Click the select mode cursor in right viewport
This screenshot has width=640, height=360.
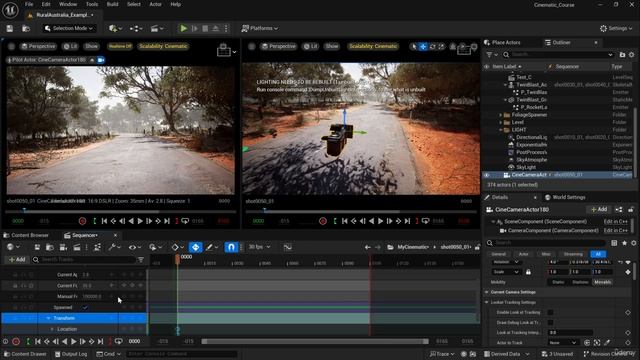(x=414, y=47)
